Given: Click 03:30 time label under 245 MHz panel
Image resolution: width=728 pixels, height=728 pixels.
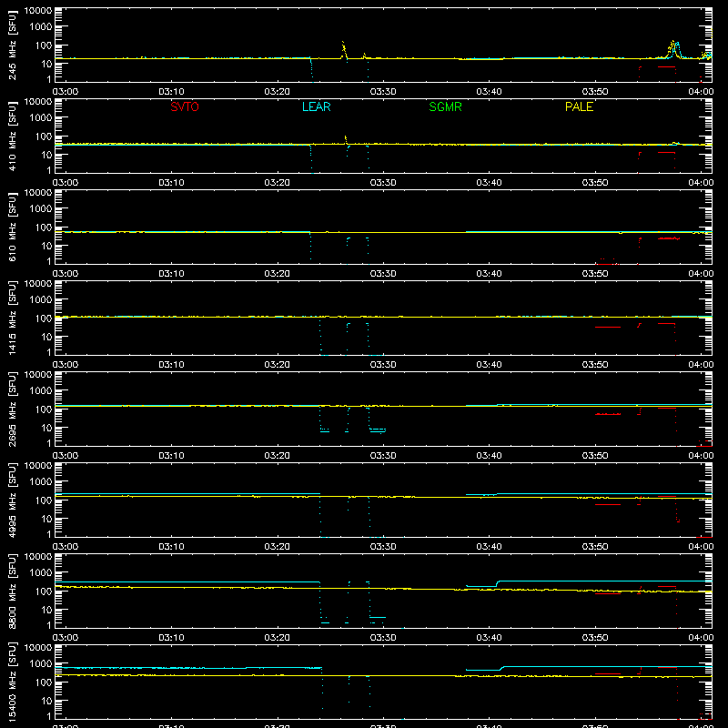Looking at the screenshot, I should (383, 92).
